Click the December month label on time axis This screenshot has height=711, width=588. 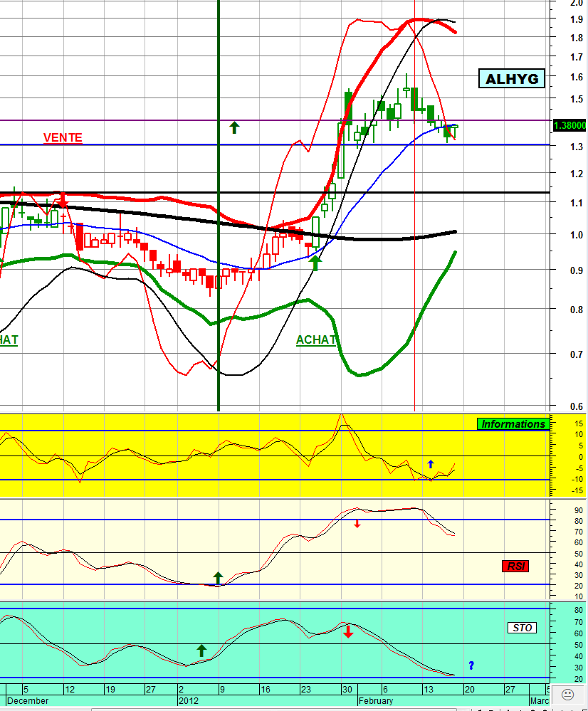click(28, 700)
